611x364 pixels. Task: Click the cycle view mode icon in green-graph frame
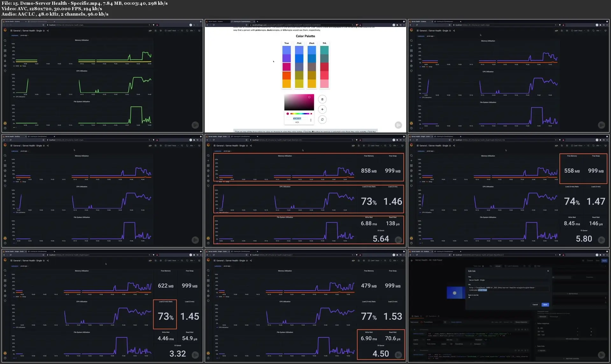(x=199, y=31)
